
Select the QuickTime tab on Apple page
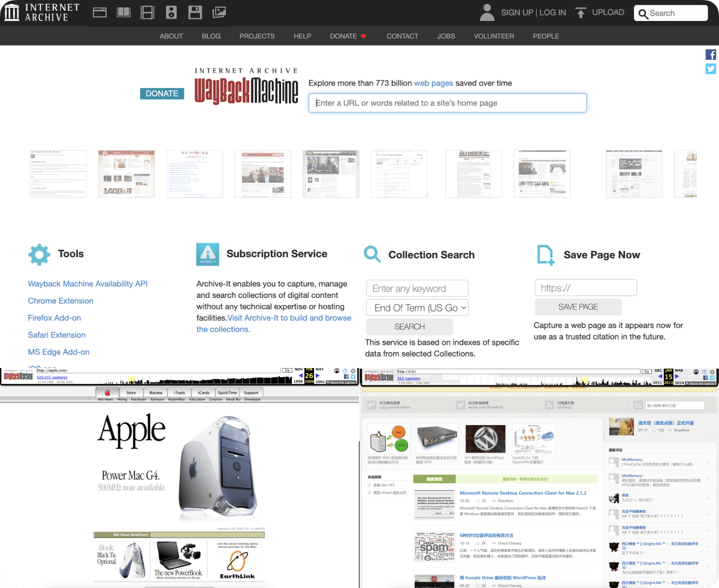(x=227, y=393)
